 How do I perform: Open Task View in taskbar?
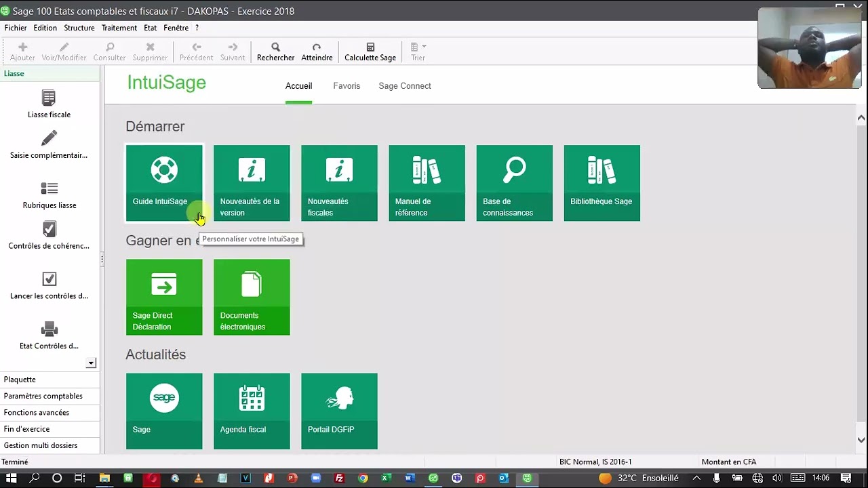coord(80,478)
